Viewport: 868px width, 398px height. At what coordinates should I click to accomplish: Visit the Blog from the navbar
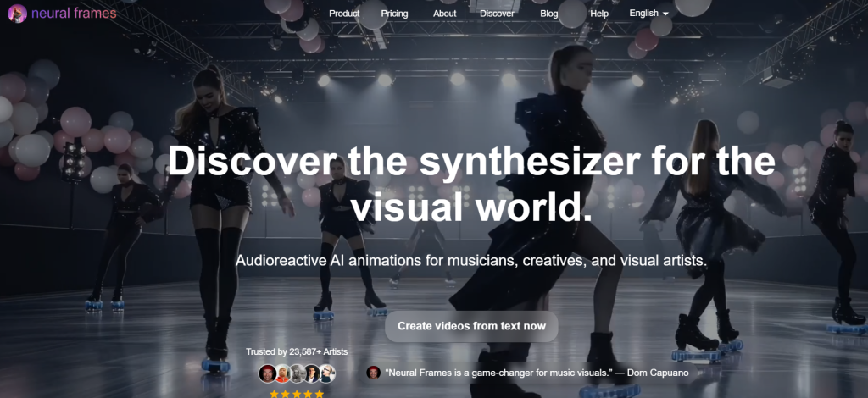point(549,14)
